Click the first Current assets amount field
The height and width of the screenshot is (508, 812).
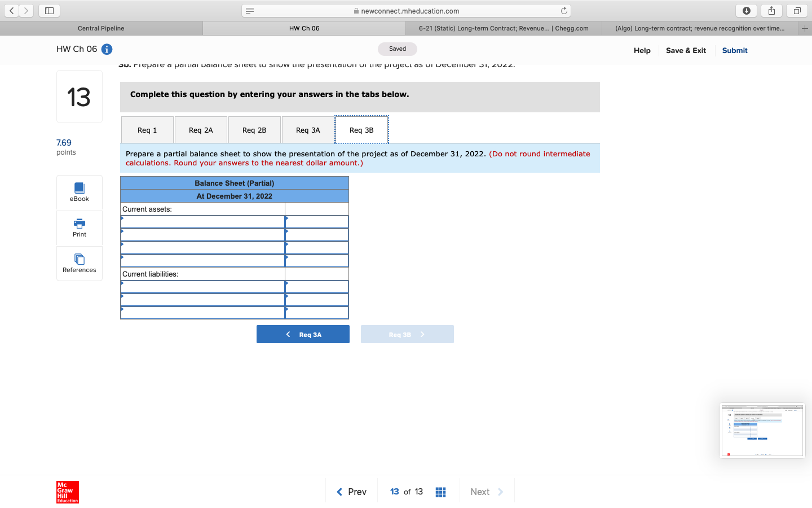316,221
